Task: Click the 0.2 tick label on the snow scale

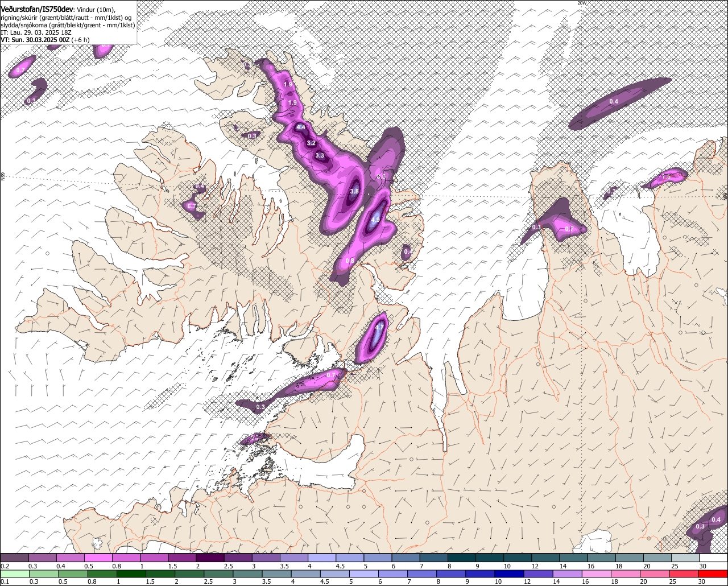Action: 5,566
